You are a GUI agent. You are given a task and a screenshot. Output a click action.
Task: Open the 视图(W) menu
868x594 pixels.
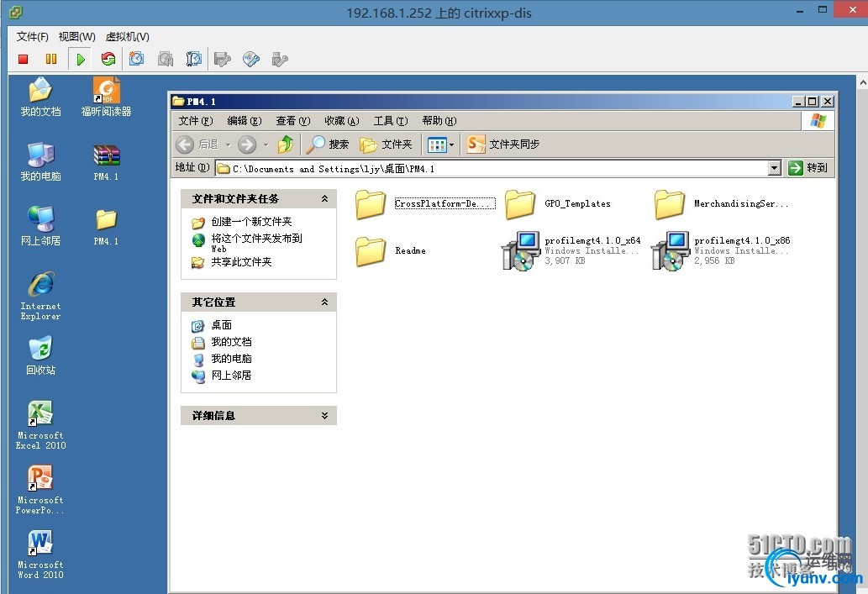(77, 36)
